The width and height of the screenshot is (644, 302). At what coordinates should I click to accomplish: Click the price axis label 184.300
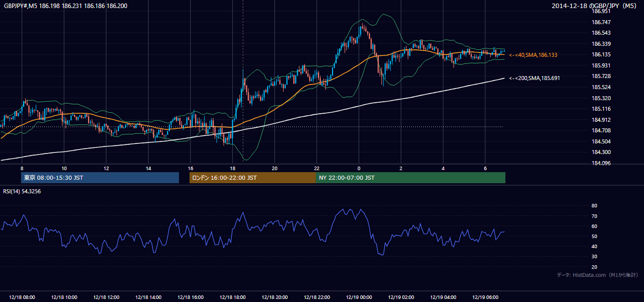click(601, 152)
